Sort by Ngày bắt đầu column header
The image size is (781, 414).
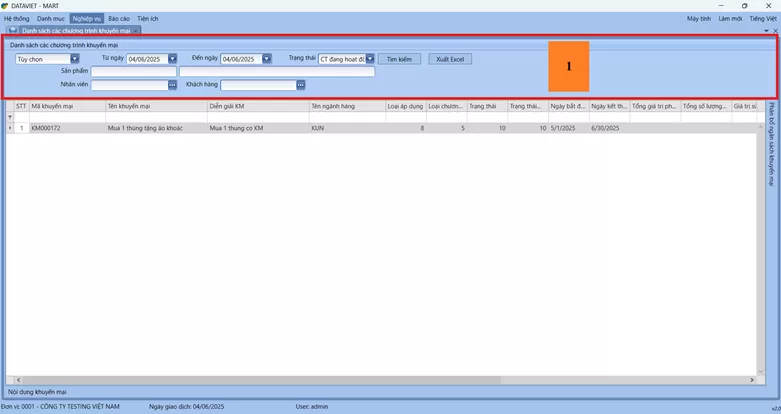click(x=569, y=106)
